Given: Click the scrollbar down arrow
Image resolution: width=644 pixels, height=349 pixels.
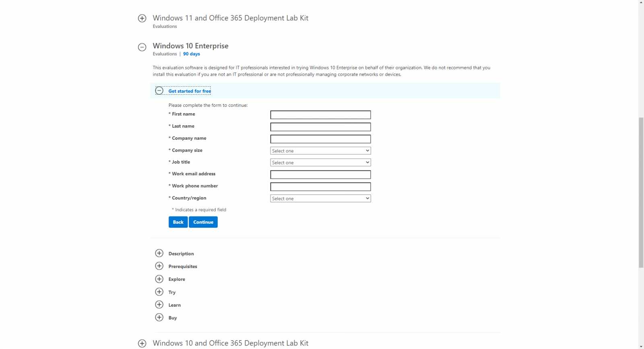Looking at the screenshot, I should coord(641,346).
